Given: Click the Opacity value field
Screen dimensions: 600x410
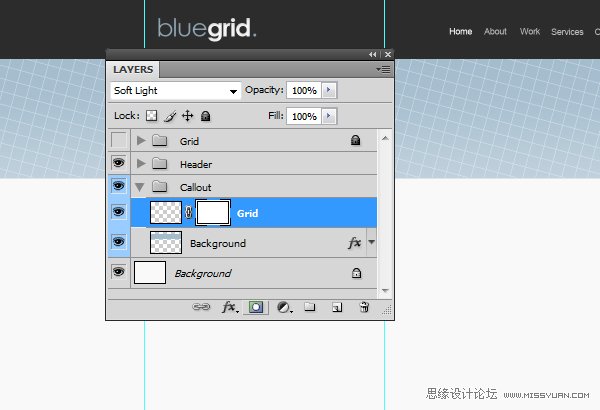Looking at the screenshot, I should 304,90.
